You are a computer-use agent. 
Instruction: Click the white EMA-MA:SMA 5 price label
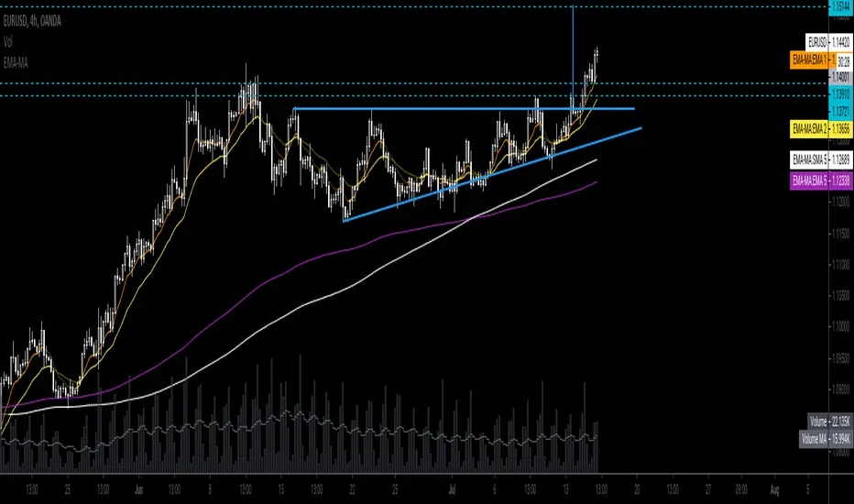click(x=821, y=160)
